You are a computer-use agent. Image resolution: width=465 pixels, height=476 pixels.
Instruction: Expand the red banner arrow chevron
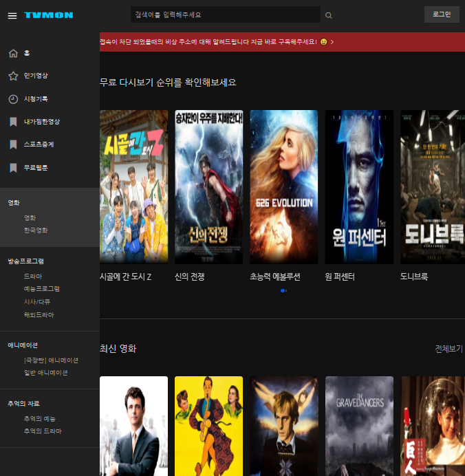coord(332,42)
